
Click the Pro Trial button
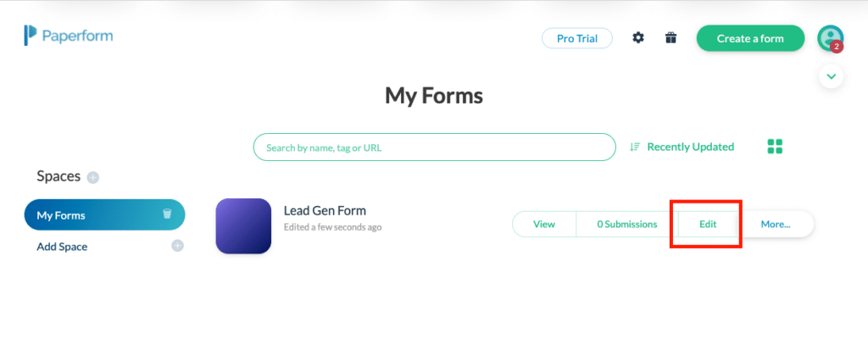click(576, 38)
